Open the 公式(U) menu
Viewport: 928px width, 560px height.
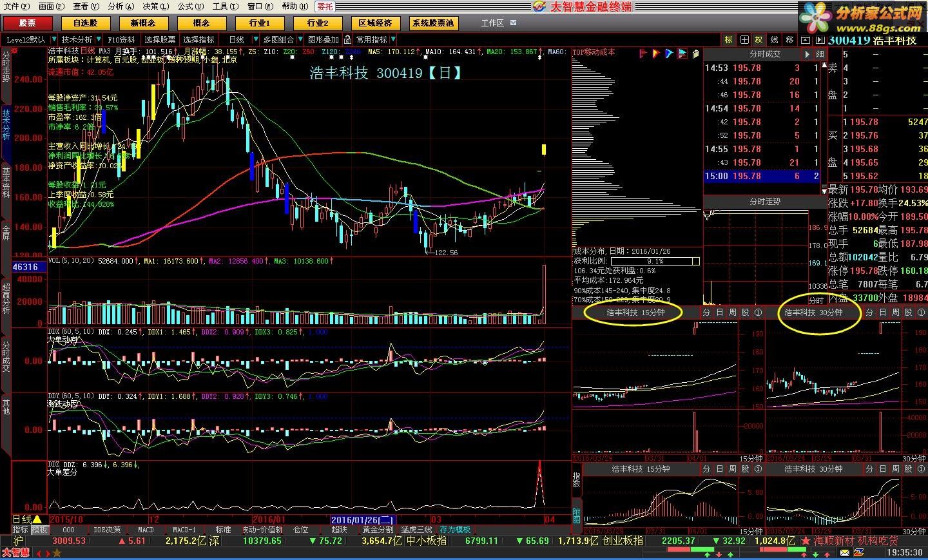click(190, 6)
